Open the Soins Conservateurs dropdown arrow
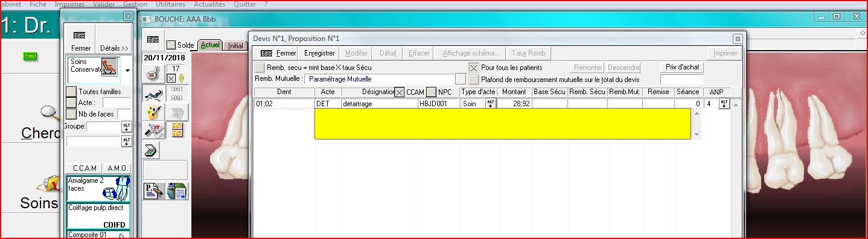This screenshot has width=868, height=239. (x=127, y=70)
